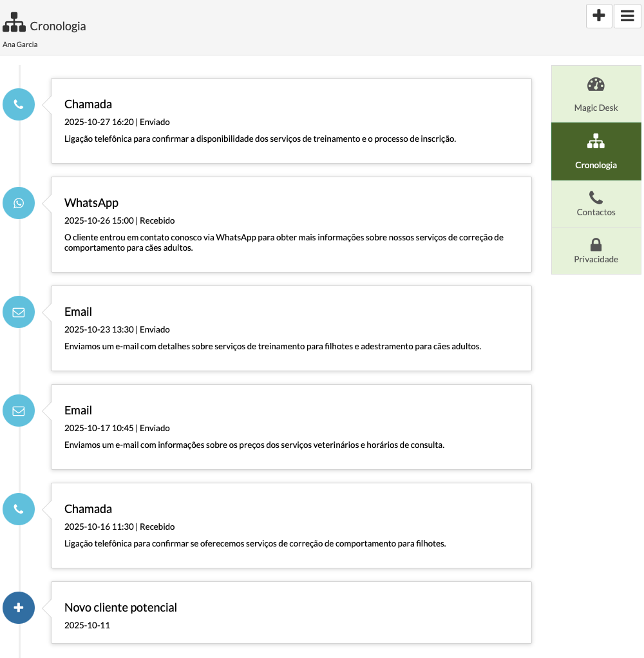Viewport: 644px width, 658px height.
Task: Open the Magic Desk sidebar tab
Action: tap(596, 94)
